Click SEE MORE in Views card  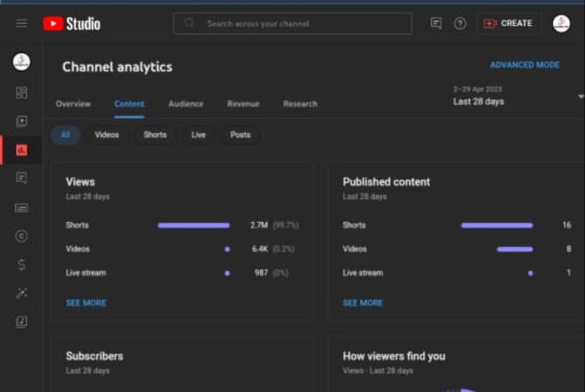pos(86,303)
